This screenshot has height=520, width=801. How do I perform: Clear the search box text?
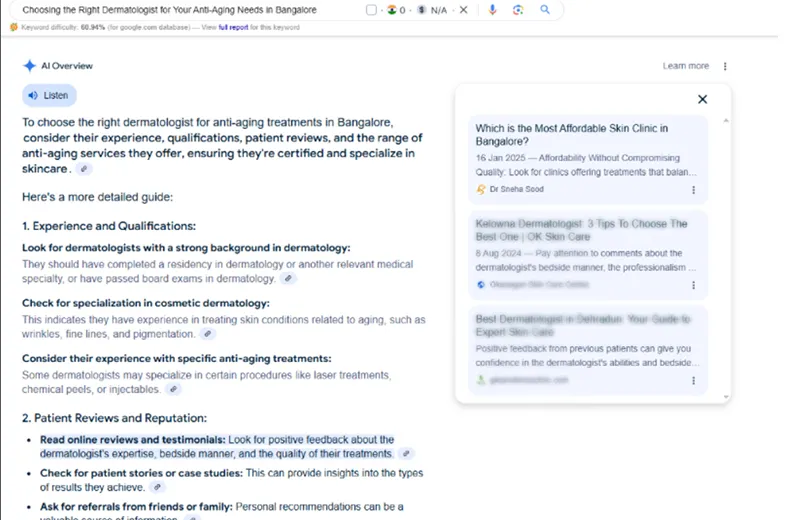pos(462,10)
